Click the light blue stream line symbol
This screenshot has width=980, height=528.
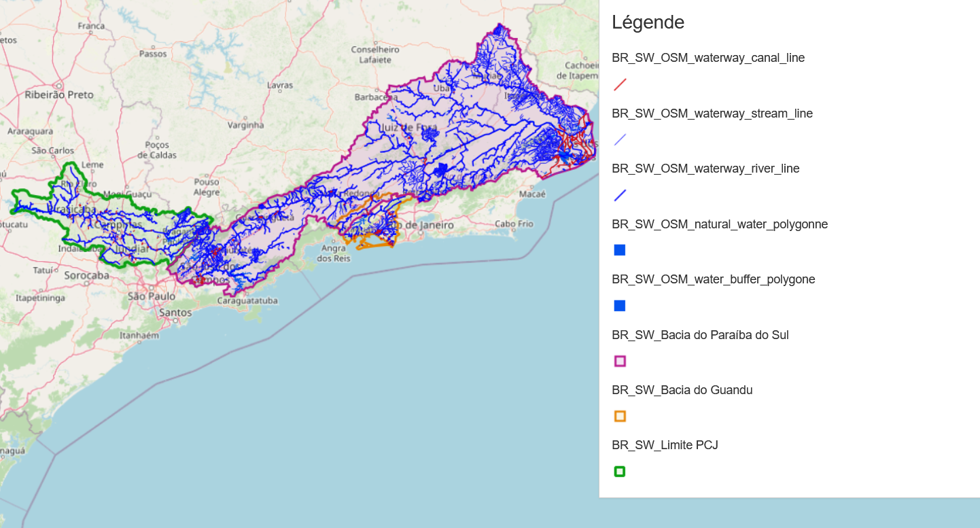[x=620, y=140]
